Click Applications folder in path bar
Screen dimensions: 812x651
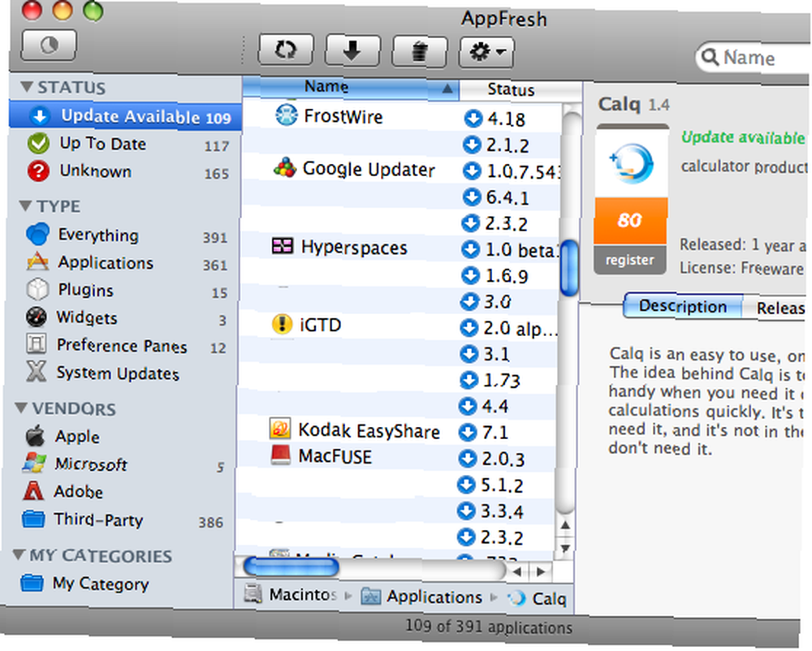[x=422, y=597]
